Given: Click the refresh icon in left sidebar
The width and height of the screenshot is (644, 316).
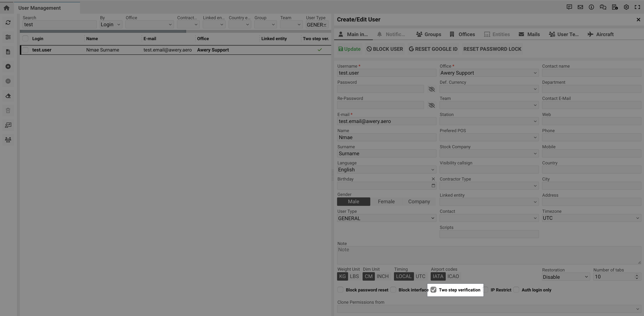Looking at the screenshot, I should (8, 23).
